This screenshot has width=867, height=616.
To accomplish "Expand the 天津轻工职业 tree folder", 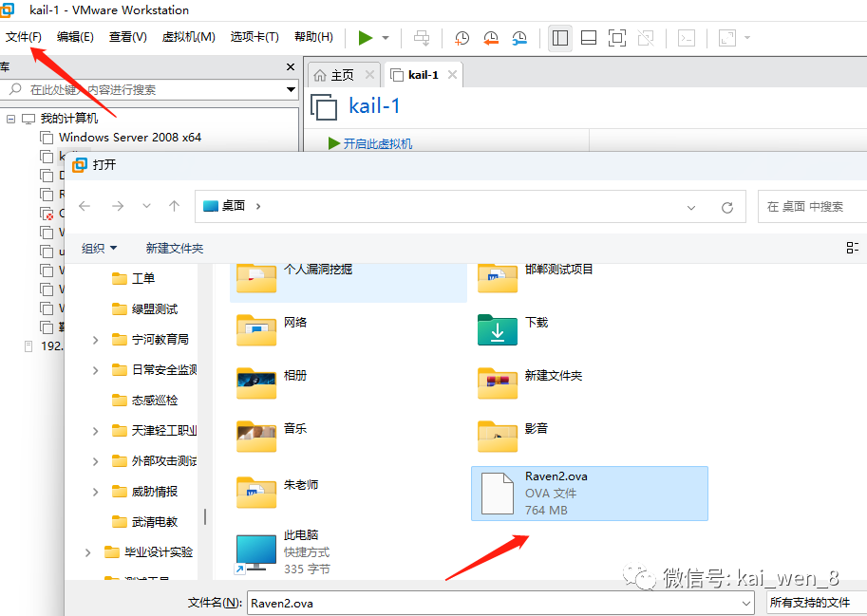I will click(95, 431).
